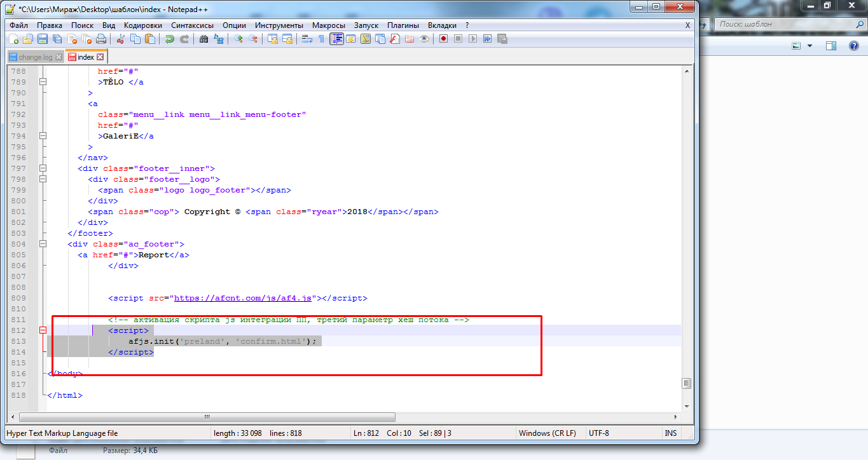
Task: Undo the last action with green arrow
Action: pos(169,39)
